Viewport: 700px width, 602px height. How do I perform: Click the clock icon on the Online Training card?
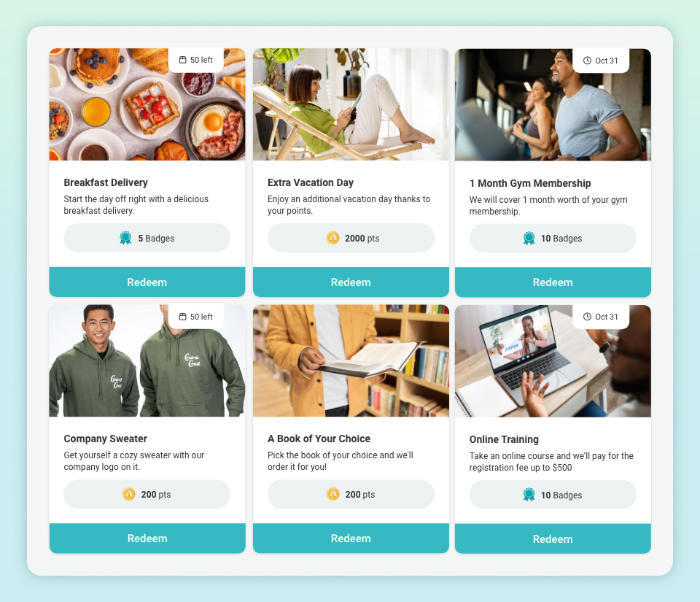point(587,317)
